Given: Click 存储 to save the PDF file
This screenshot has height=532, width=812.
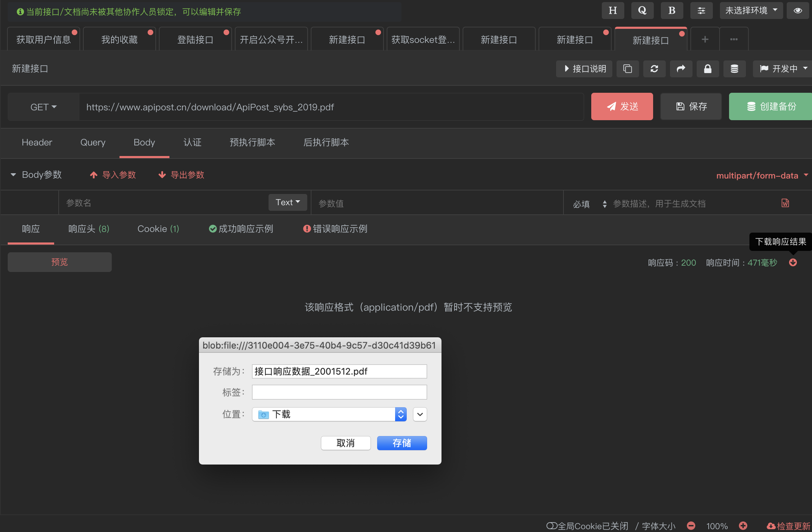Looking at the screenshot, I should coord(402,443).
